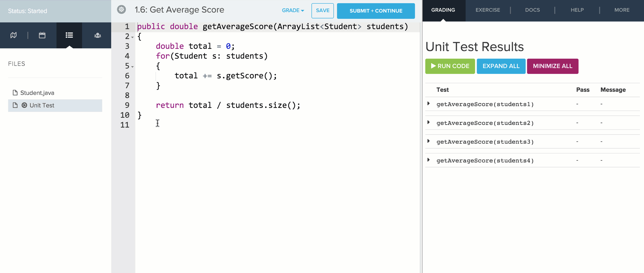The height and width of the screenshot is (273, 644).
Task: Select the list view icon in sidebar
Action: (x=69, y=35)
